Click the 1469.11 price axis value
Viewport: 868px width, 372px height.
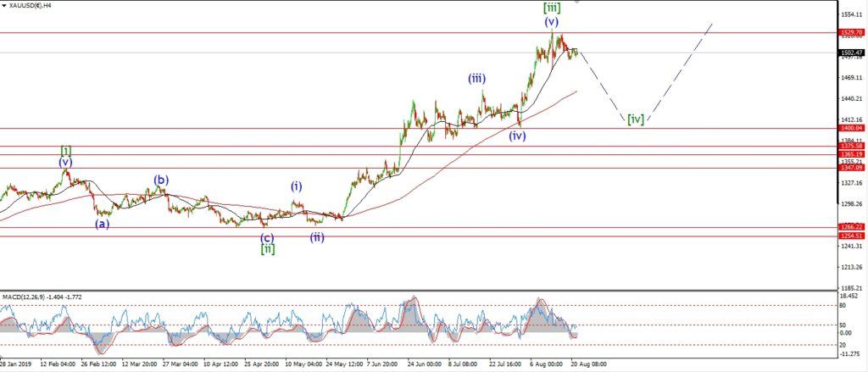tap(852, 79)
